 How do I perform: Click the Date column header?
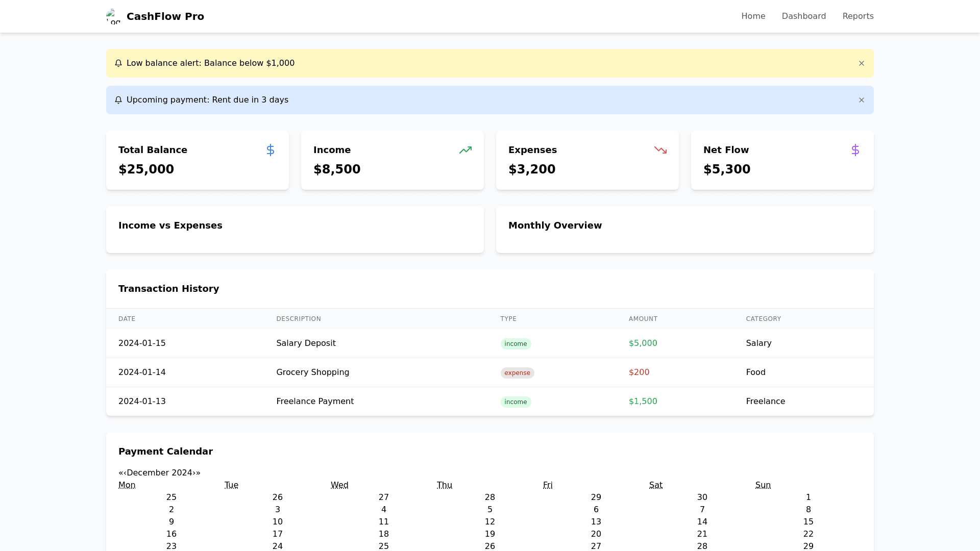[127, 319]
